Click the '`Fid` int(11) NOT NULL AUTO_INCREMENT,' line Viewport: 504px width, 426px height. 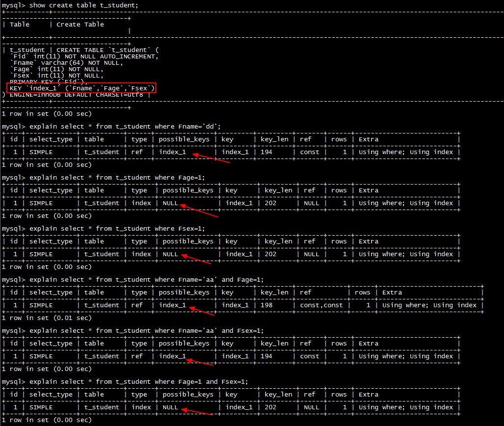click(84, 56)
